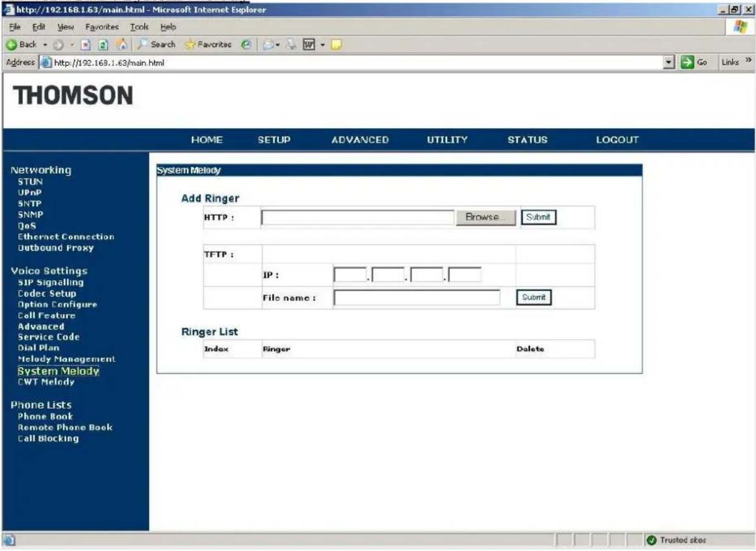Submit the HTTP ringer upload
Viewport: 756px width, 551px height.
click(539, 217)
